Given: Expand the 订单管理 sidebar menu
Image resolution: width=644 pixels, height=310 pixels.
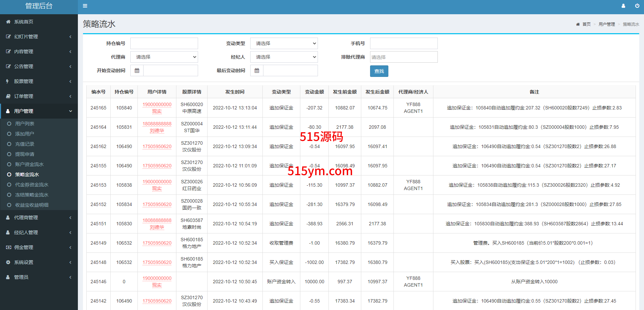Looking at the screenshot, I should click(39, 96).
